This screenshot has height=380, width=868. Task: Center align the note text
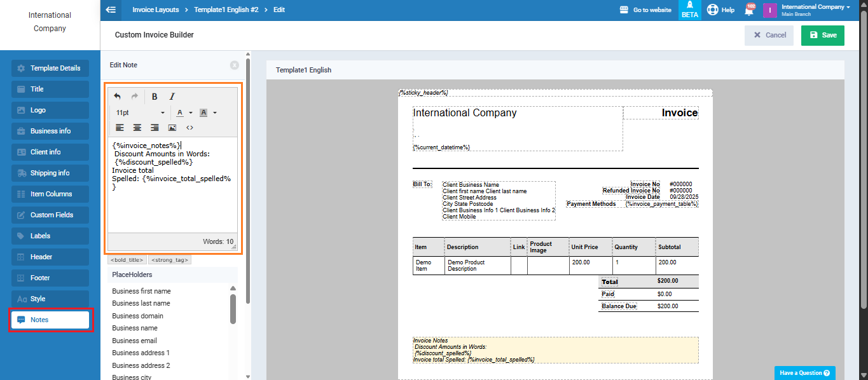tap(137, 128)
